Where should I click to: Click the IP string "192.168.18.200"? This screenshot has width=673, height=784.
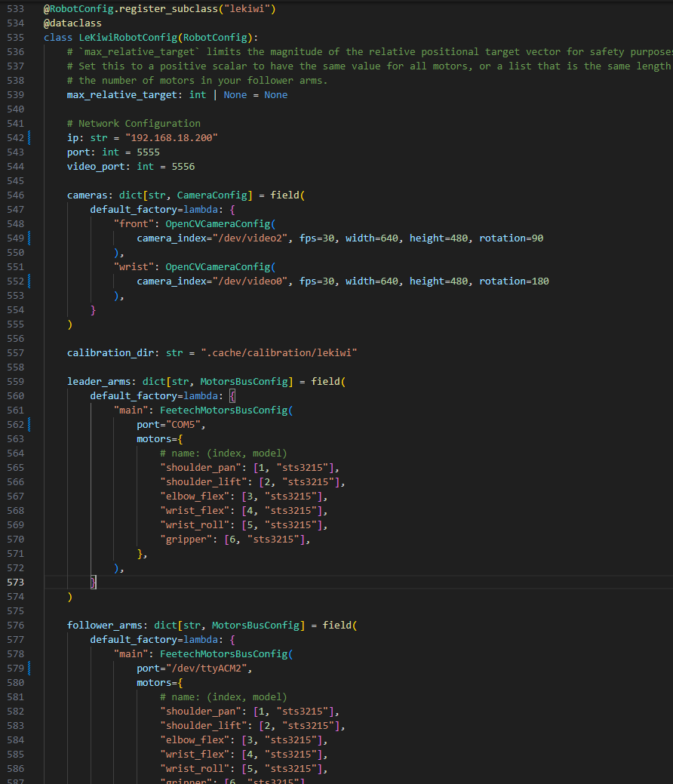point(171,138)
